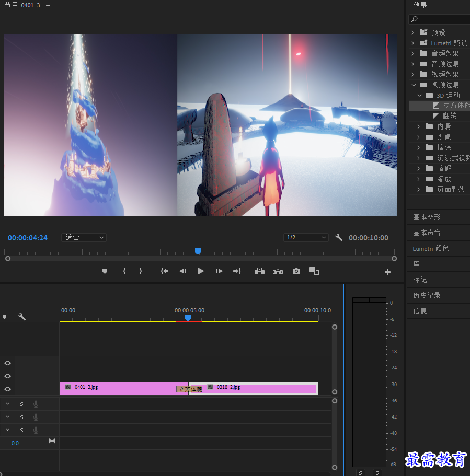Screen dimensions: 470x476
Task: Open button editor plus icon
Action: [387, 272]
